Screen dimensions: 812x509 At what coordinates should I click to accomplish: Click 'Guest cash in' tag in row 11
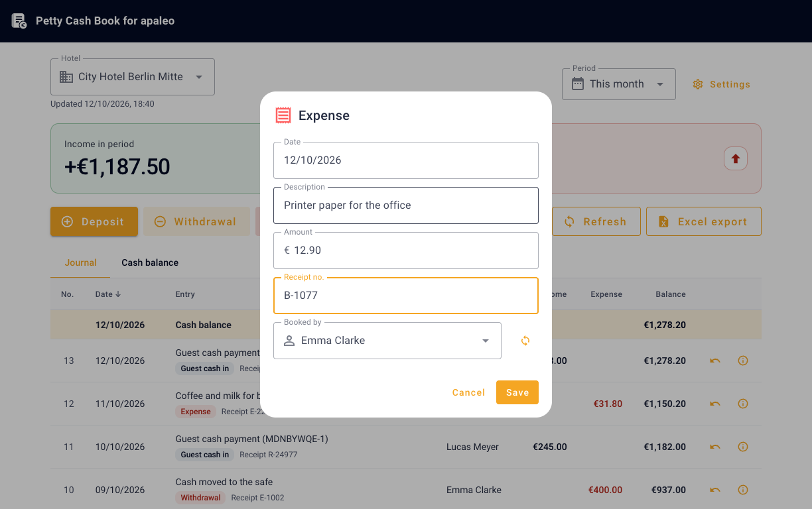tap(205, 455)
